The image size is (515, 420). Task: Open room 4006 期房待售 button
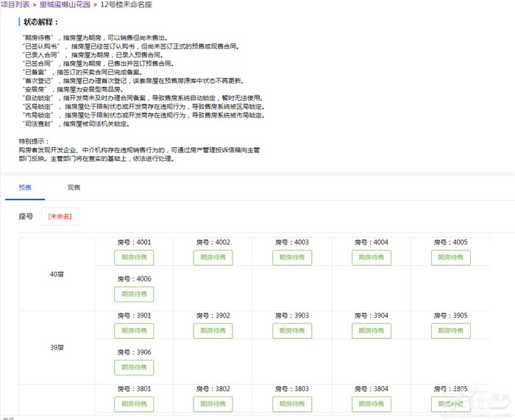point(134,294)
